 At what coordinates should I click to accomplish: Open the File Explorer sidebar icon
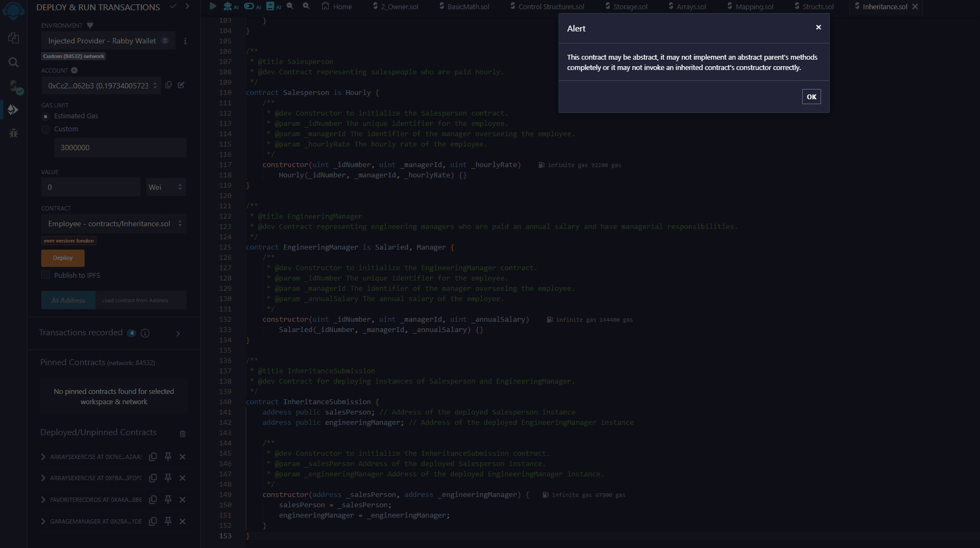(14, 38)
